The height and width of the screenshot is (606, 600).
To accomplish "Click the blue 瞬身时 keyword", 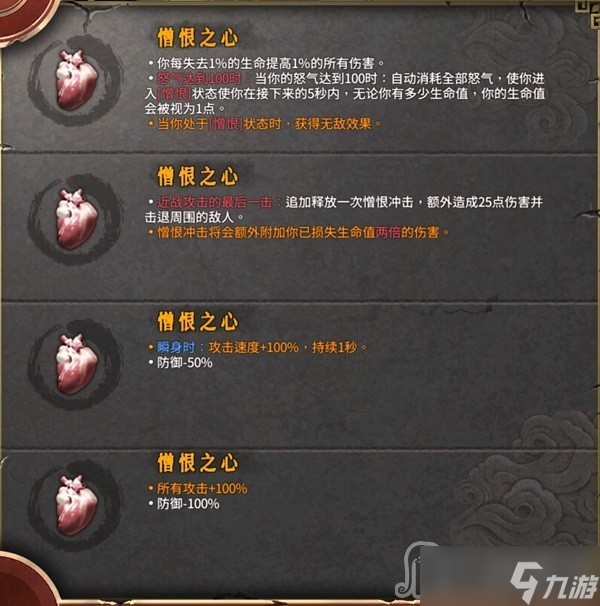I will click(176, 347).
